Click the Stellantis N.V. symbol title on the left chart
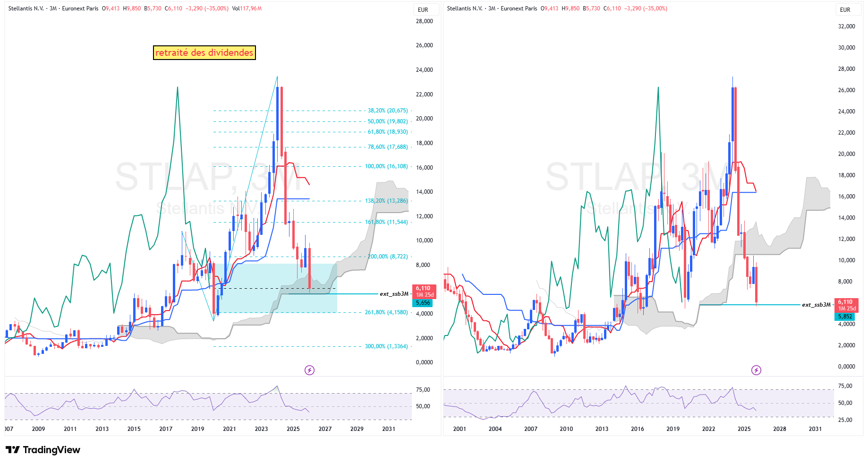The height and width of the screenshot is (464, 868). [26, 9]
